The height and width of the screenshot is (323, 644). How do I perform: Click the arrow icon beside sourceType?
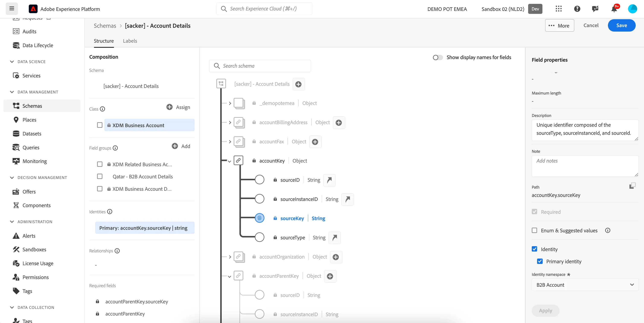pos(335,237)
